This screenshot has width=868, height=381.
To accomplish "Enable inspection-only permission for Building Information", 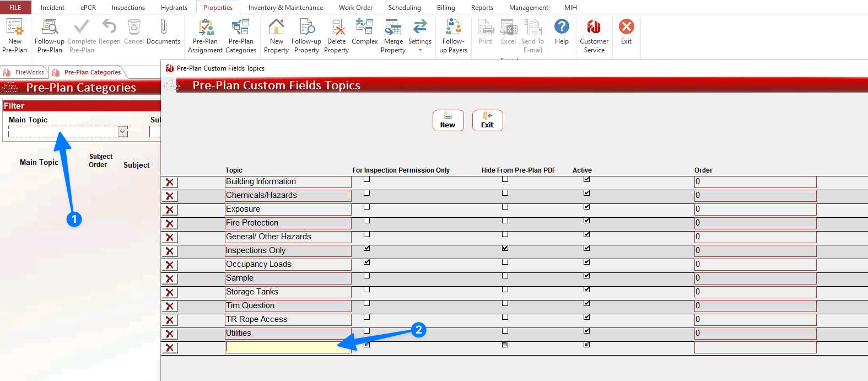I will click(367, 179).
